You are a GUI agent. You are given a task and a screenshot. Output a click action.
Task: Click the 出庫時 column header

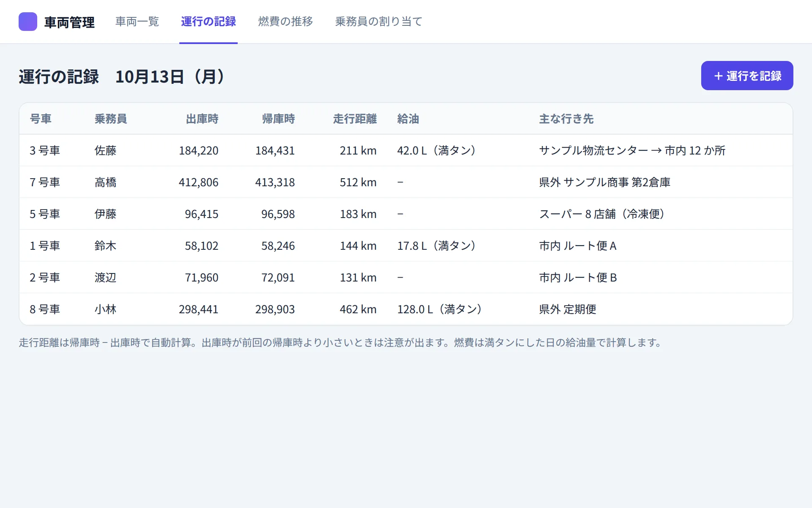pos(202,119)
